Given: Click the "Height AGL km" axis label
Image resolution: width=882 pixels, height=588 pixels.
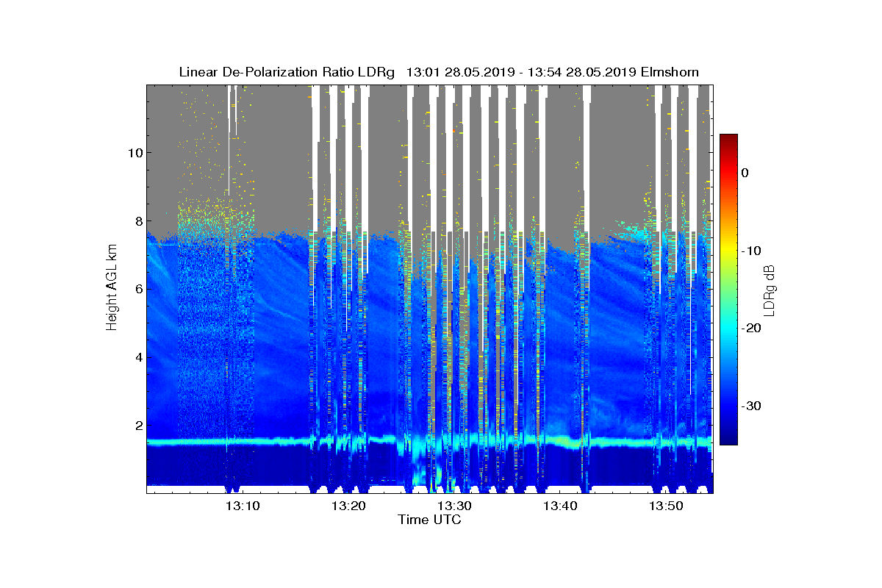Looking at the screenshot, I should pyautogui.click(x=112, y=289).
